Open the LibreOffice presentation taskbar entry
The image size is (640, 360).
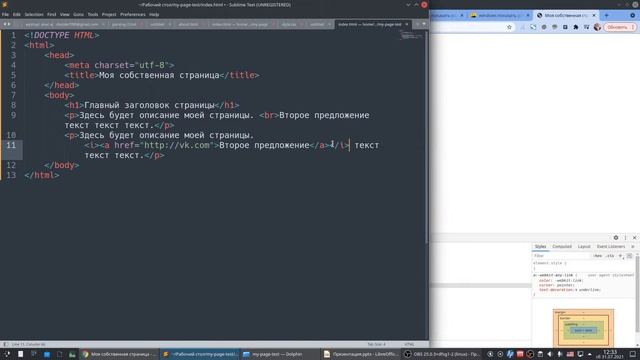tap(361, 354)
